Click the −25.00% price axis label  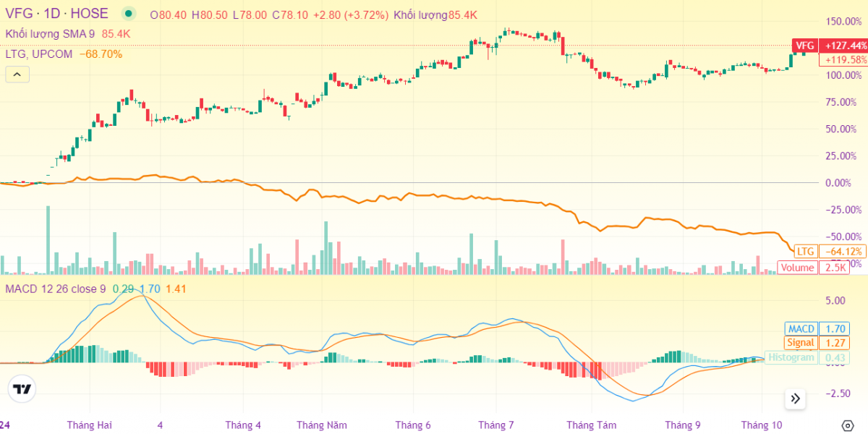843,210
